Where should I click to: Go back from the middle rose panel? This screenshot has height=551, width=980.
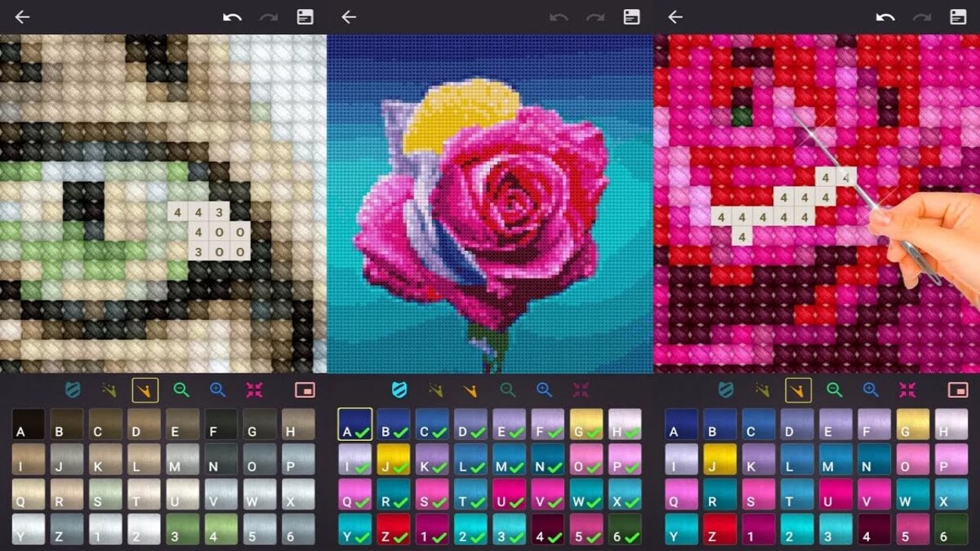[349, 17]
